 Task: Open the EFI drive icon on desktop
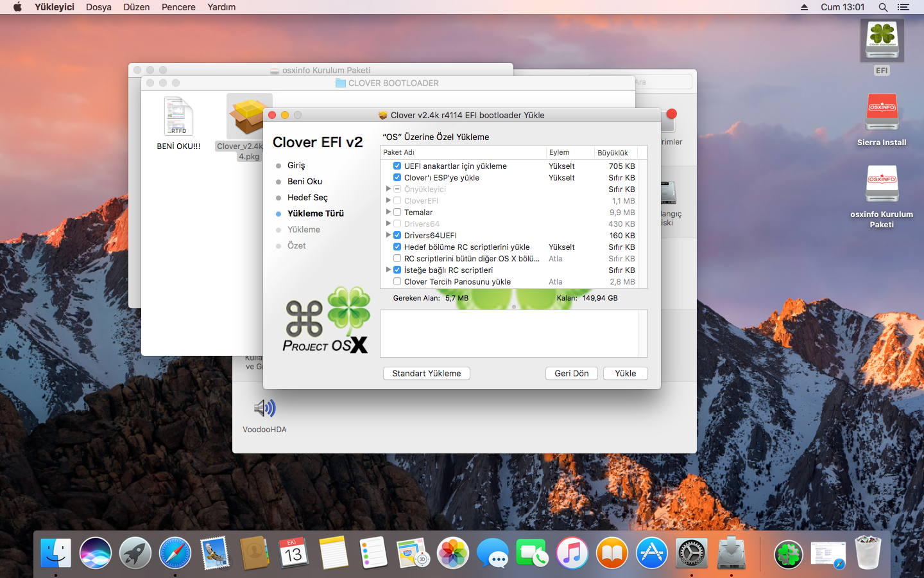click(x=882, y=40)
